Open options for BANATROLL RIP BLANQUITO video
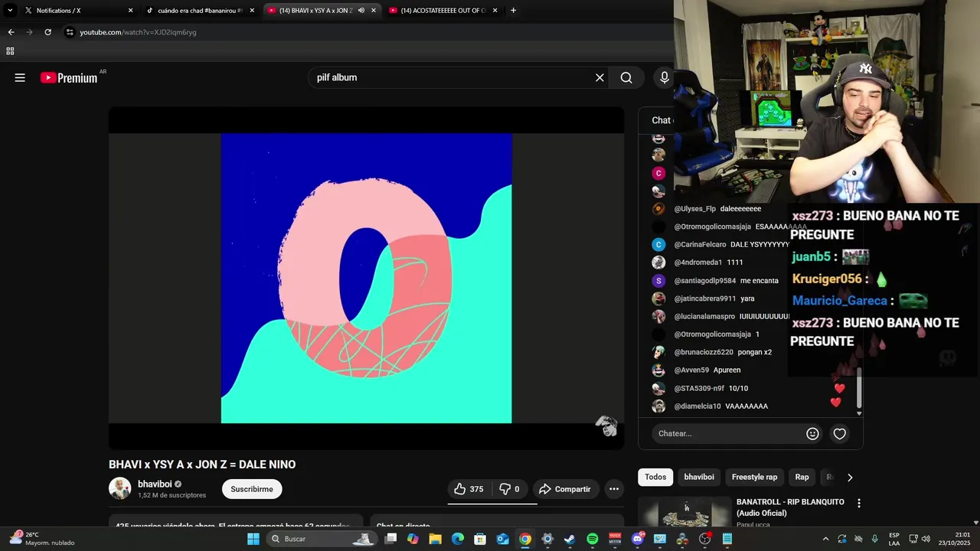The height and width of the screenshot is (551, 980). [859, 504]
